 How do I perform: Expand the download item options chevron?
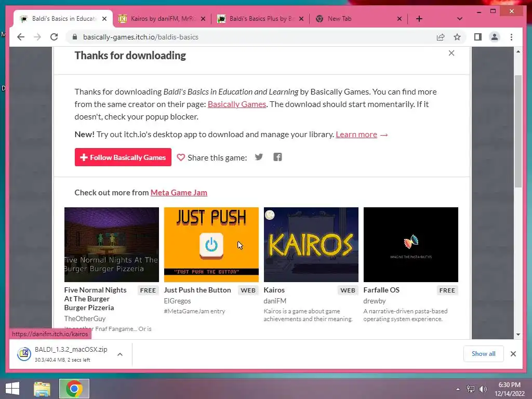pos(120,354)
